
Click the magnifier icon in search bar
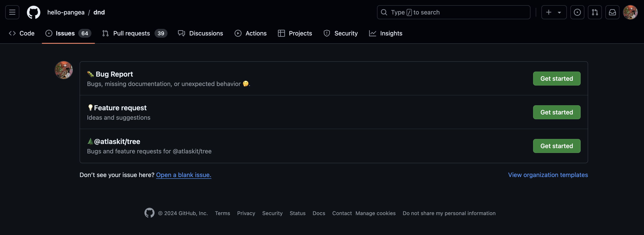click(384, 12)
